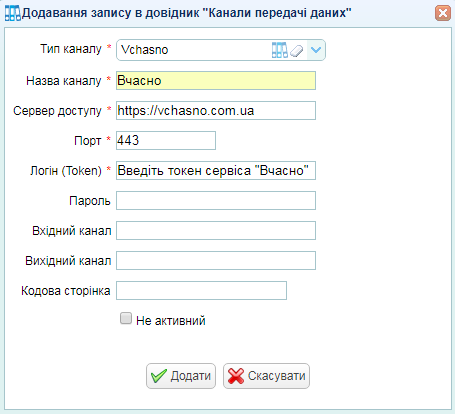Focus the Кодова сторінка field
455x414 pixels.
click(x=201, y=290)
